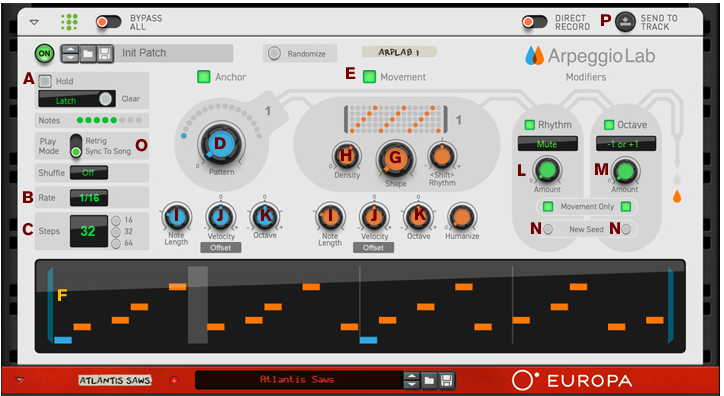The width and height of the screenshot is (724, 396).
Task: Click the Clear button next to Latch
Action: tap(131, 99)
